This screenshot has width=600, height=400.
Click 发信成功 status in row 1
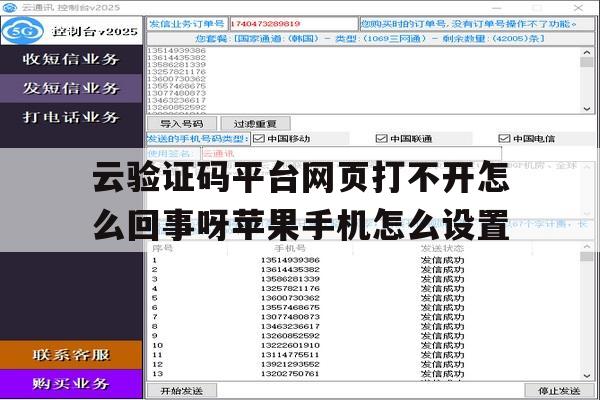click(442, 260)
